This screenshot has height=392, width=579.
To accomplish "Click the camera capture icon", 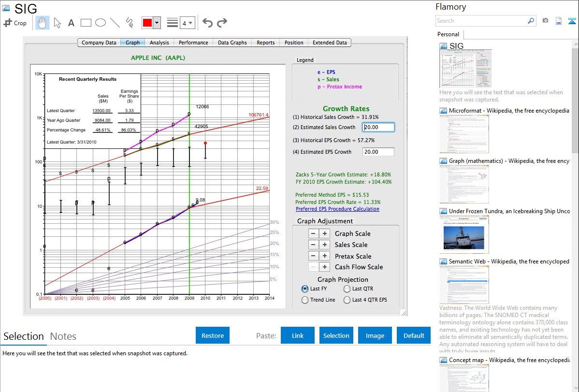I will [x=545, y=21].
